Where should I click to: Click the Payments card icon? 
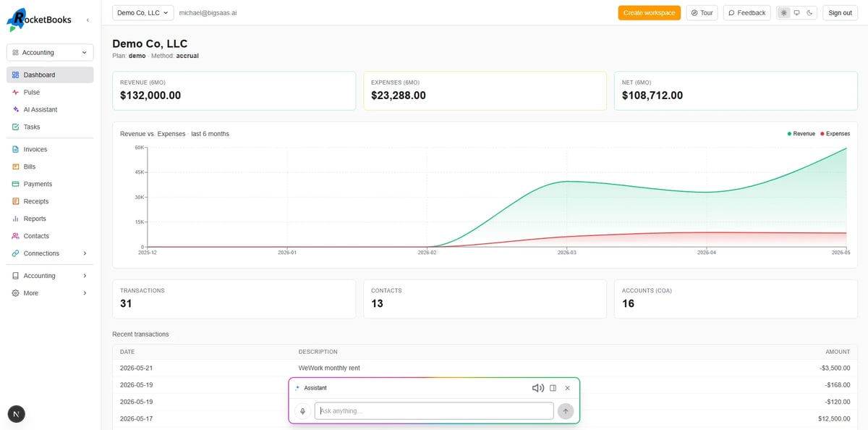[16, 184]
